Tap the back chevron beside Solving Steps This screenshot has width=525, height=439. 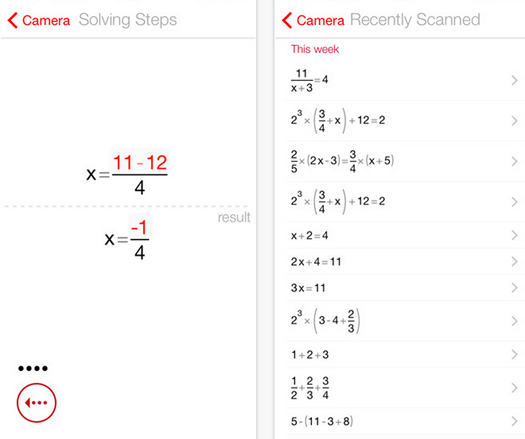(12, 20)
